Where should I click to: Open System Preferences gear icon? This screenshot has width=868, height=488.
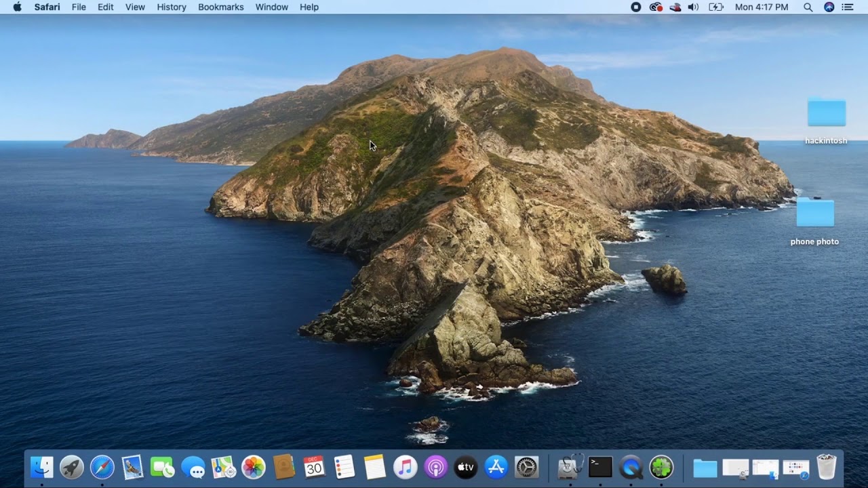coord(527,467)
